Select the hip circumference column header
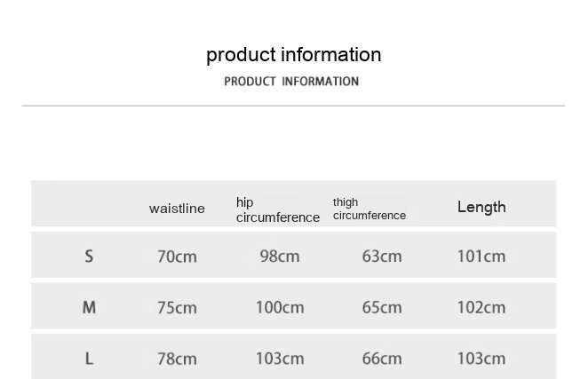Screen dimensions: 588x379 coord(277,210)
